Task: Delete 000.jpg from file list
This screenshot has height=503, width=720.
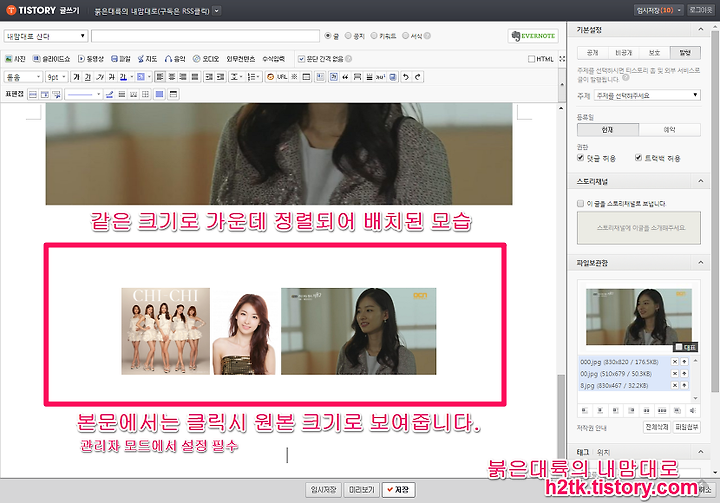Action: click(675, 362)
